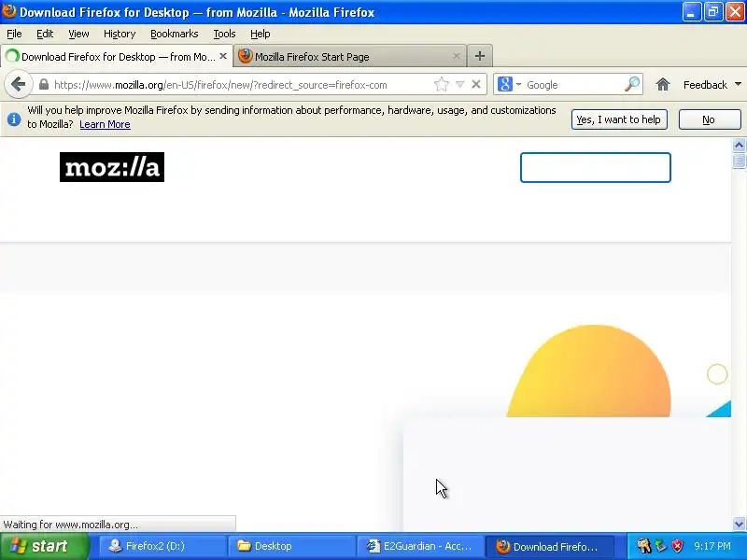The width and height of the screenshot is (747, 560).
Task: Open the Bookmarks menu
Action: tap(175, 34)
